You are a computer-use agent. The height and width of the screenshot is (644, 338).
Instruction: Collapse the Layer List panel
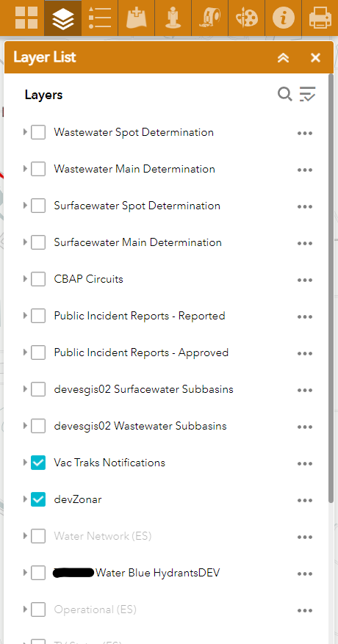(x=283, y=58)
